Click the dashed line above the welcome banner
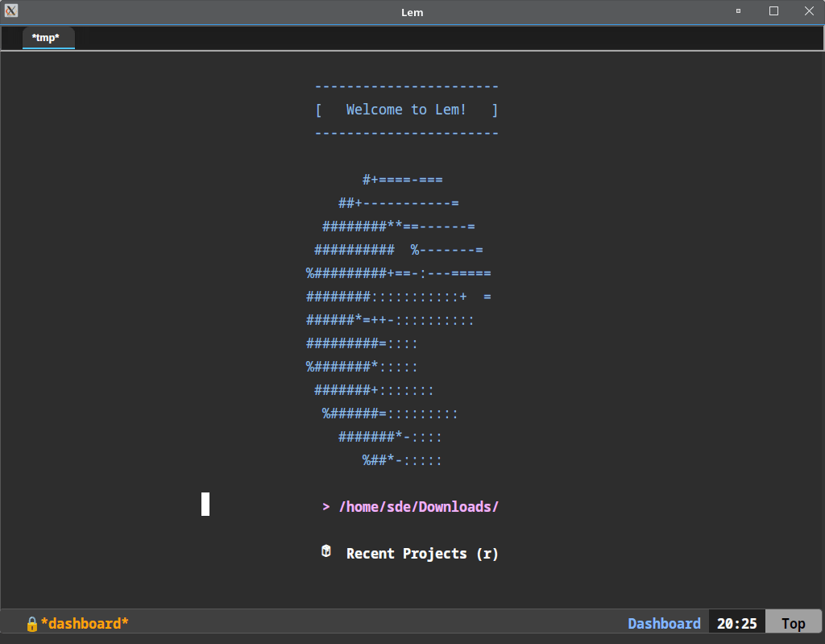 tap(406, 87)
